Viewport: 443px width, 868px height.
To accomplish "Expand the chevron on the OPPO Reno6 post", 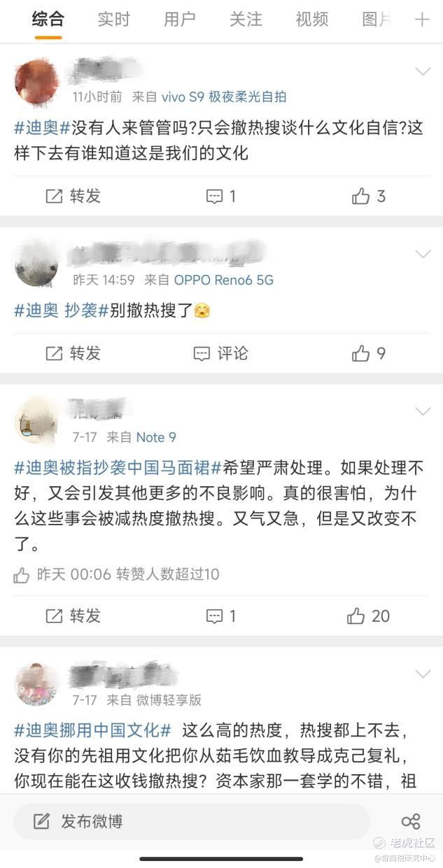I will click(x=423, y=254).
